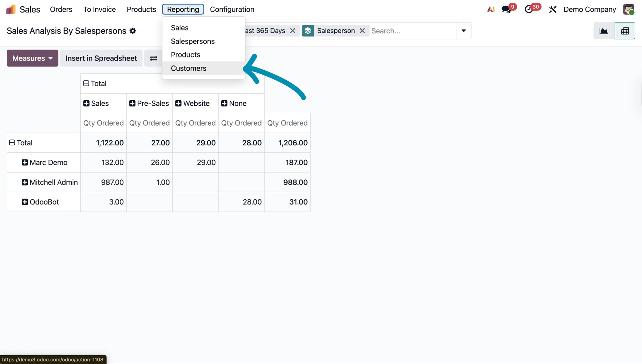The image size is (642, 364).
Task: Switch to pivot table view icon
Action: pyautogui.click(x=625, y=31)
